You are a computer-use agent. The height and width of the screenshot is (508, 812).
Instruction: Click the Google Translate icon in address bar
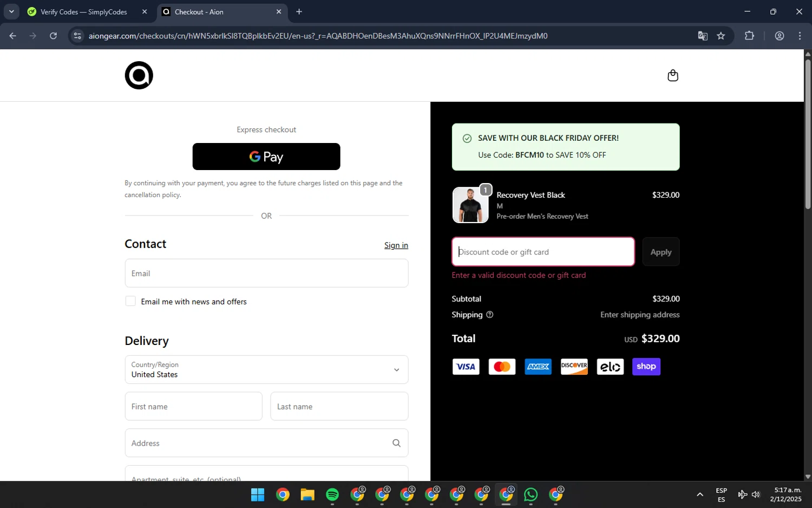point(703,36)
